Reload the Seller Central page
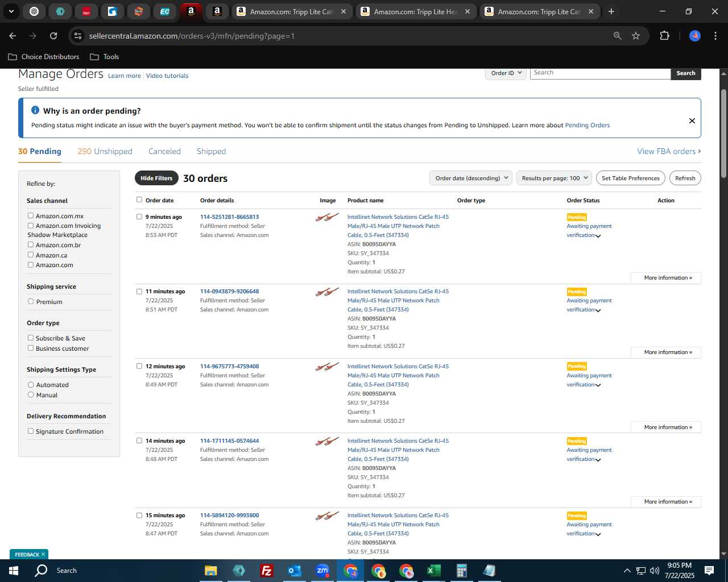This screenshot has width=728, height=582. coord(53,36)
